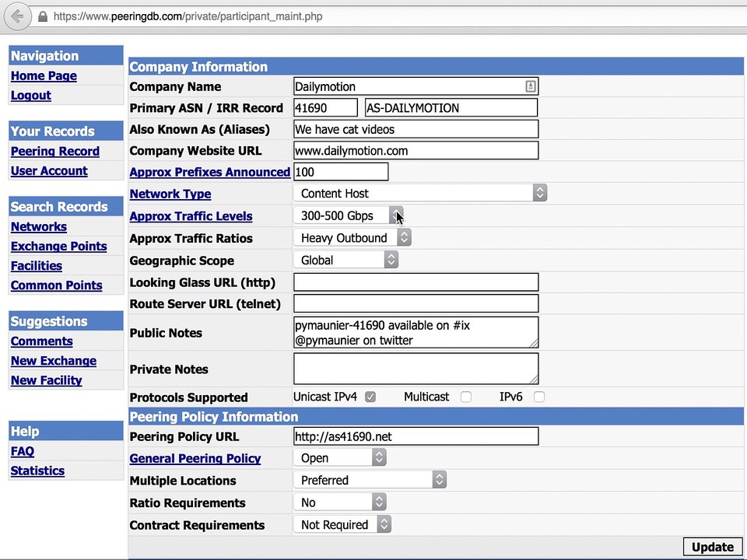The width and height of the screenshot is (747, 560).
Task: Click the Private Notes resize handle
Action: point(534,379)
